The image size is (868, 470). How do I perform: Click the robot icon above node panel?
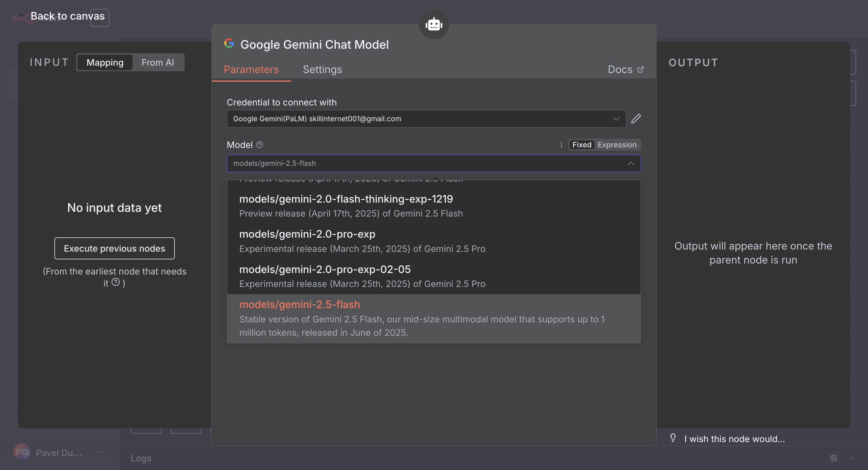(434, 24)
